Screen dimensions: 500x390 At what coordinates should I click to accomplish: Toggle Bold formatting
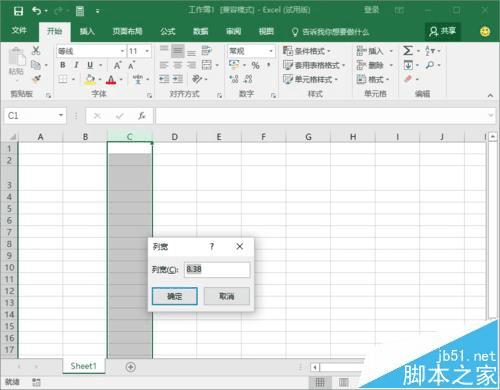click(63, 65)
